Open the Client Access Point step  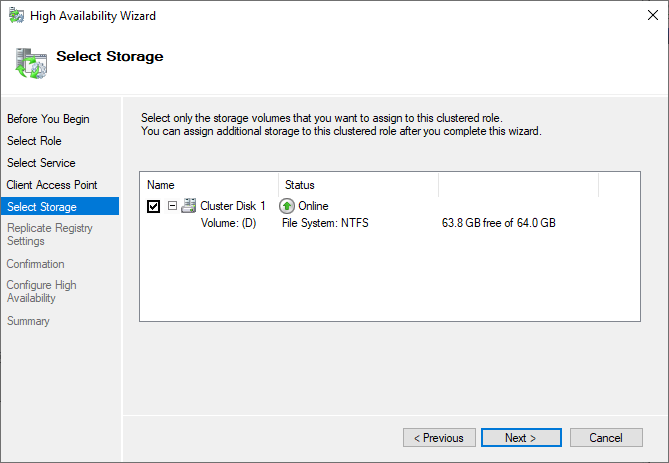[52, 185]
